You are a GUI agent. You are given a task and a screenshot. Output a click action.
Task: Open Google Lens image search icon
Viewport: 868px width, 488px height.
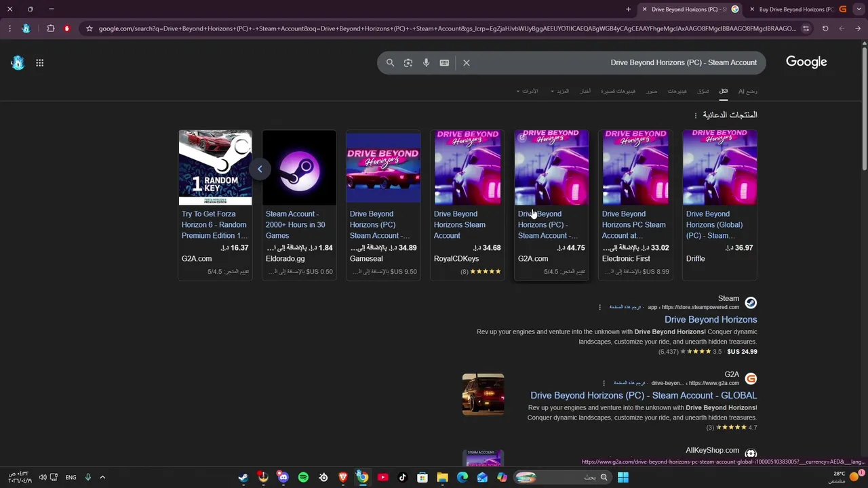[x=408, y=62]
